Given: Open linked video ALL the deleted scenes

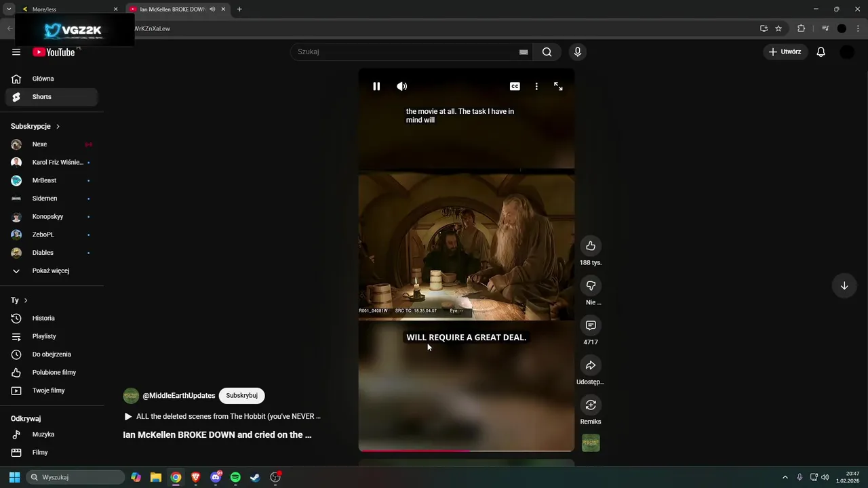Looking at the screenshot, I should coord(222,417).
